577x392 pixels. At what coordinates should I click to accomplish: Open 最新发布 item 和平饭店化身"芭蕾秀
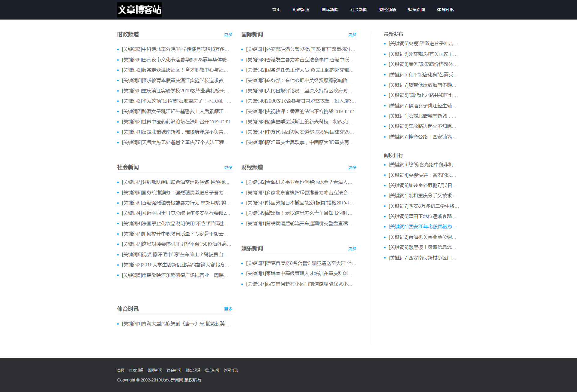pyautogui.click(x=423, y=75)
